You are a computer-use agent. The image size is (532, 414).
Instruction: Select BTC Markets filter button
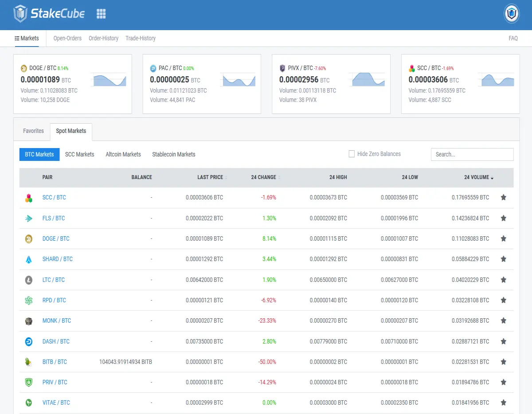(39, 154)
